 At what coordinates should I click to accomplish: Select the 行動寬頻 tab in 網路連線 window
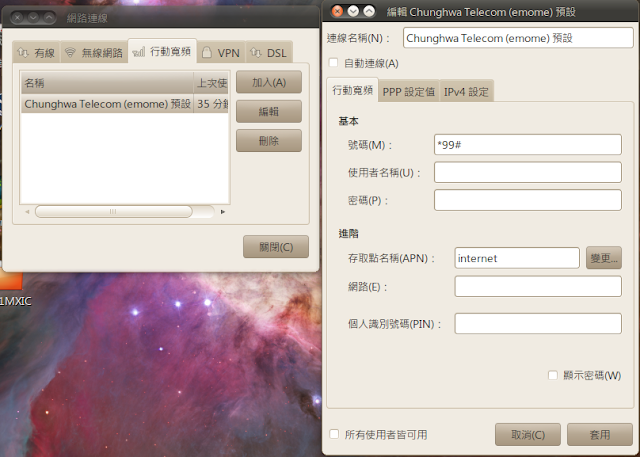(162, 51)
